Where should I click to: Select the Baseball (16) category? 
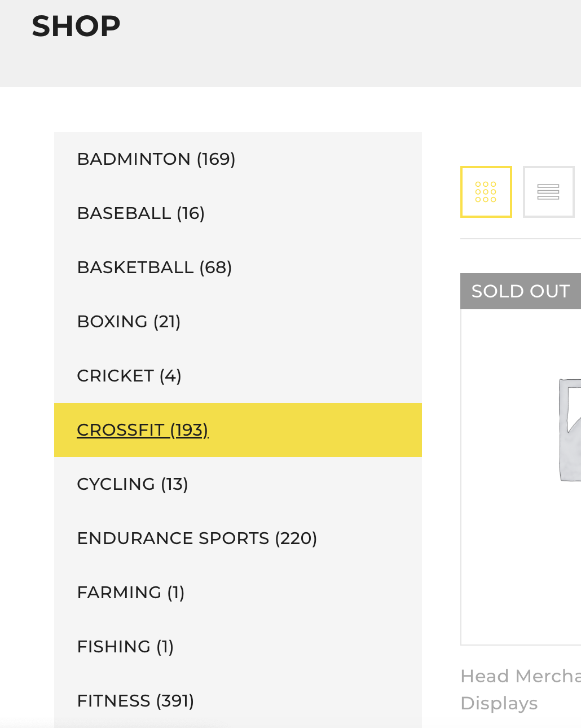(x=141, y=213)
